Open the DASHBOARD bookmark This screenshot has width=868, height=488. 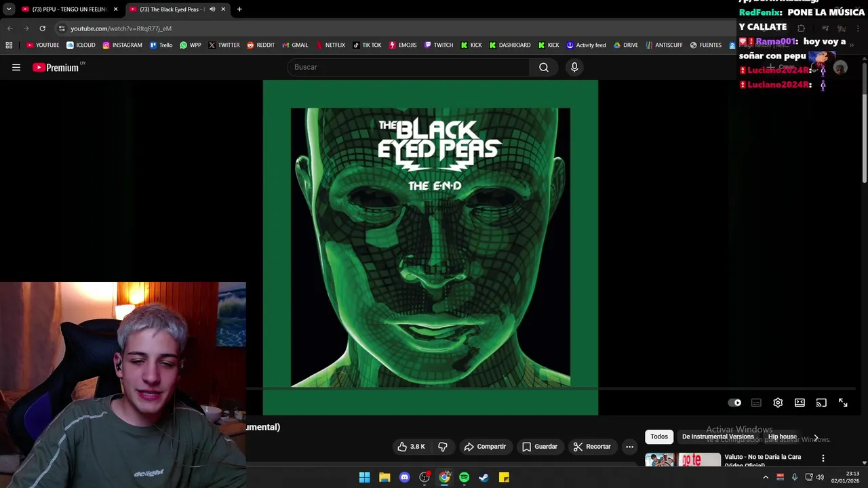pyautogui.click(x=509, y=45)
